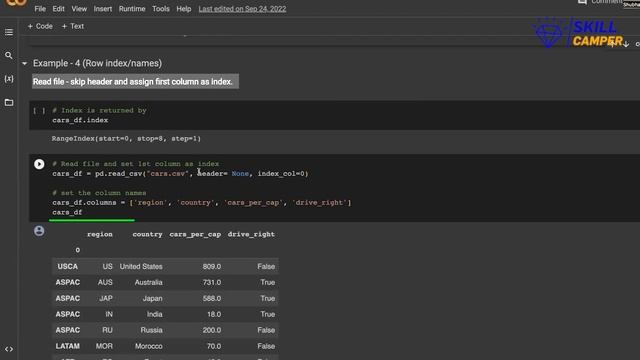The height and width of the screenshot is (360, 640).
Task: Click the pd.read_csv code line
Action: coord(180,173)
